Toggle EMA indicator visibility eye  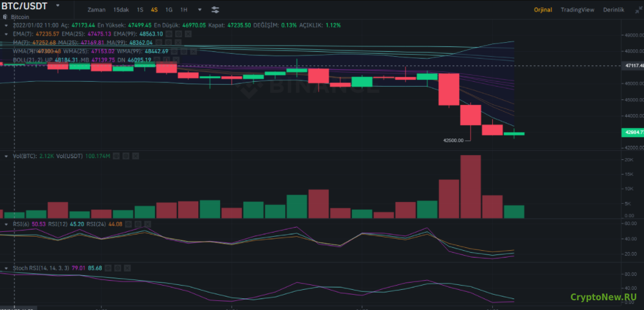coord(170,34)
